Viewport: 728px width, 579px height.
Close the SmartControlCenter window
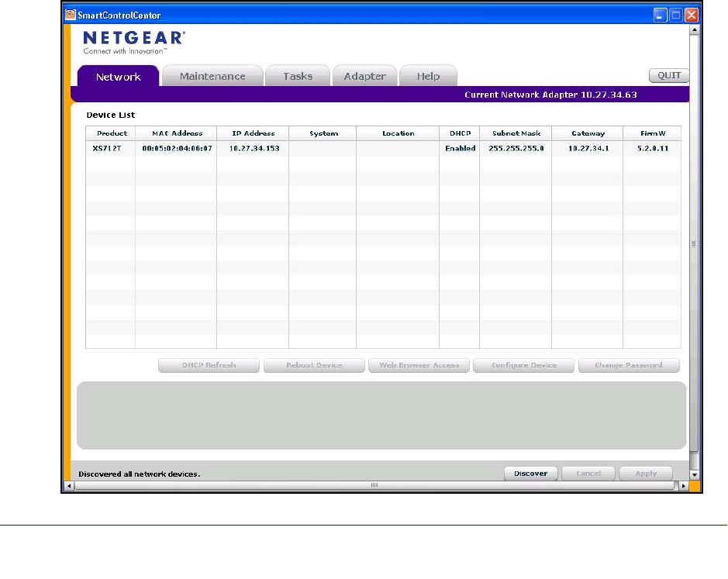tap(692, 16)
